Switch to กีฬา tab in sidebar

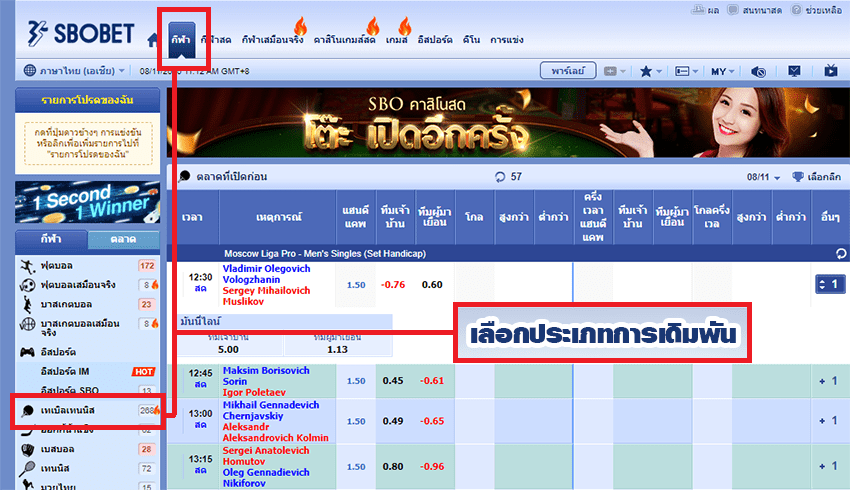pos(51,239)
